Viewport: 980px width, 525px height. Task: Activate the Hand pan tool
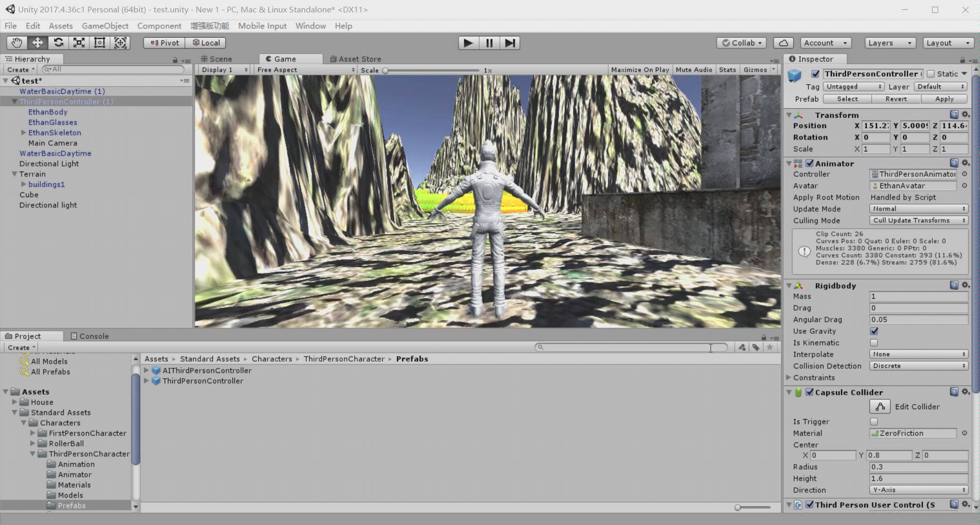(16, 43)
